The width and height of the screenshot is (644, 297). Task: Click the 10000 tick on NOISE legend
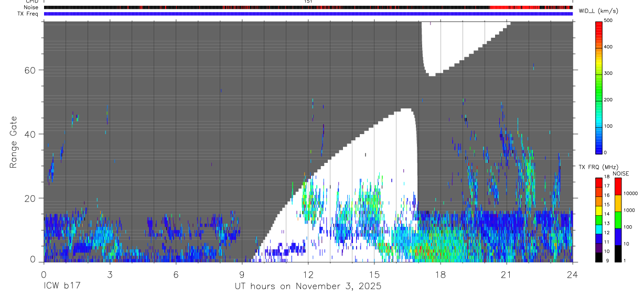[630, 193]
